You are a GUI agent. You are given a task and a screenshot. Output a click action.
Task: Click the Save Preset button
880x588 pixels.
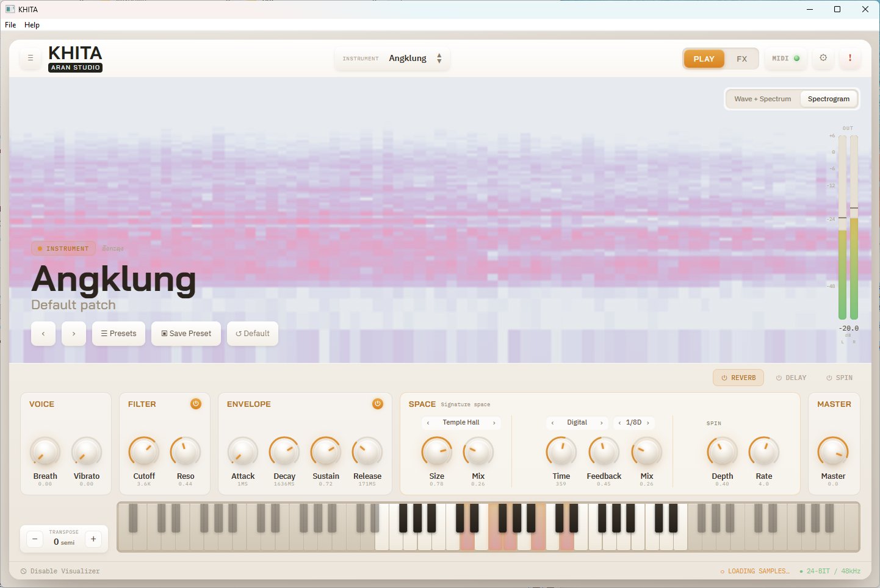186,334
